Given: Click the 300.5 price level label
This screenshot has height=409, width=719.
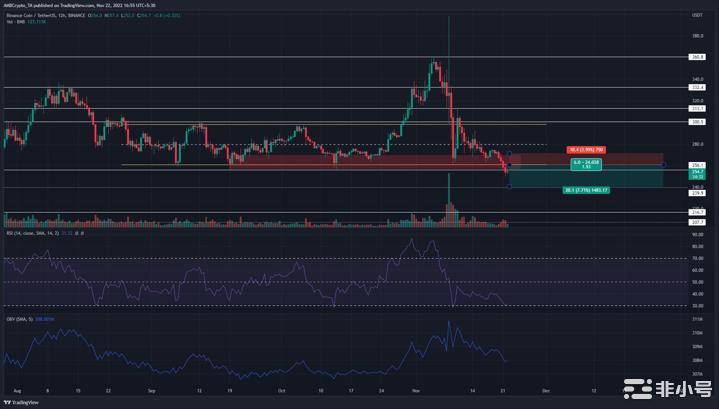Looking at the screenshot, I should tap(698, 122).
